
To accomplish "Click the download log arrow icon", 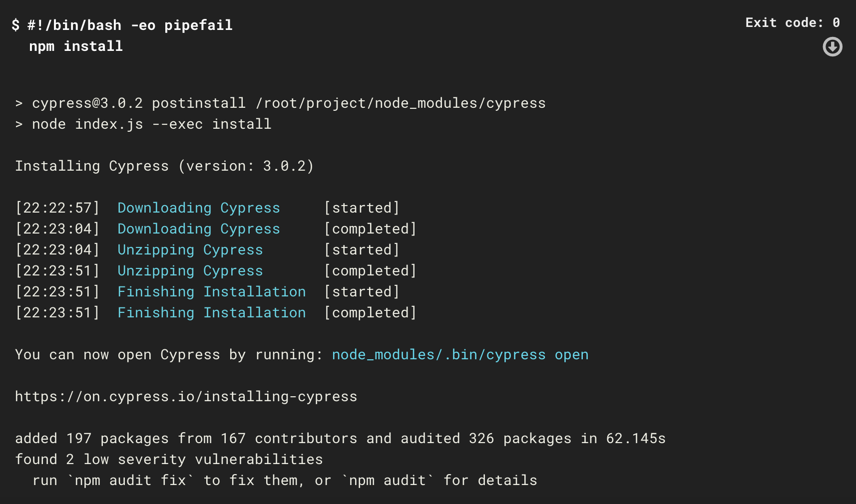I will (x=832, y=47).
